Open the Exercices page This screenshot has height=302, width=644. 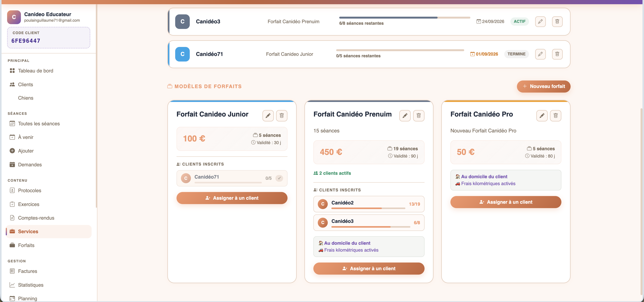pos(49,204)
